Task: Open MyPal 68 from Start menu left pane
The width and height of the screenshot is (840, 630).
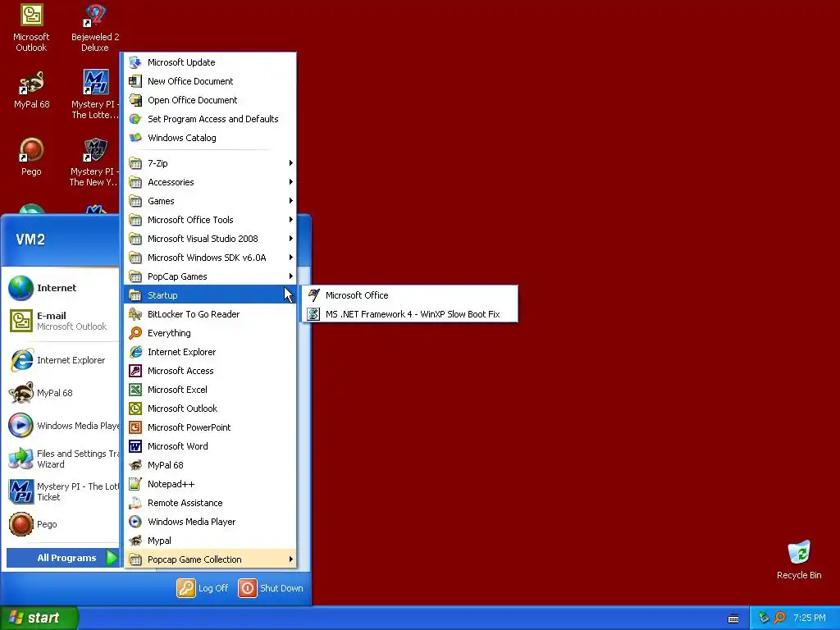Action: click(62, 393)
